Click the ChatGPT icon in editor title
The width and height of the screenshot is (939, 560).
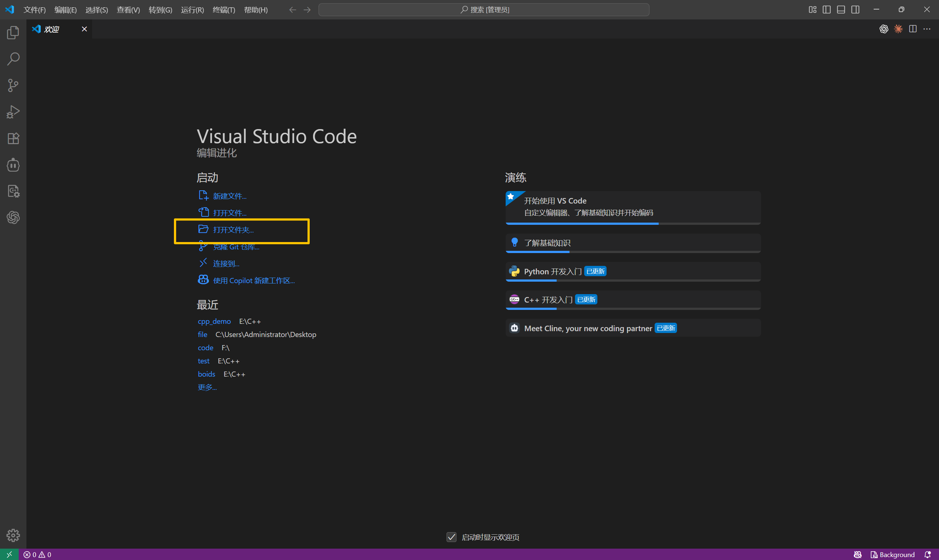tap(884, 29)
